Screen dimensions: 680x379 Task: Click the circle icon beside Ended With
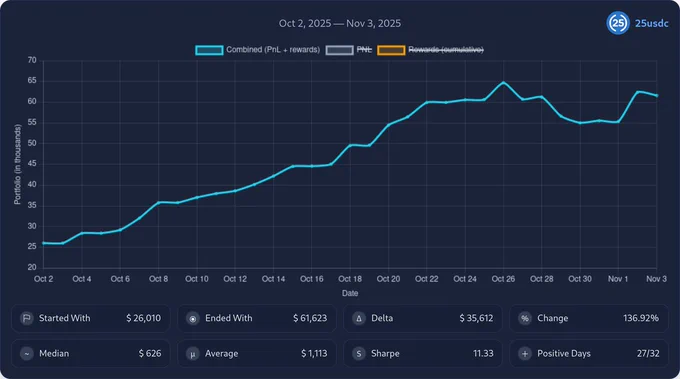193,319
